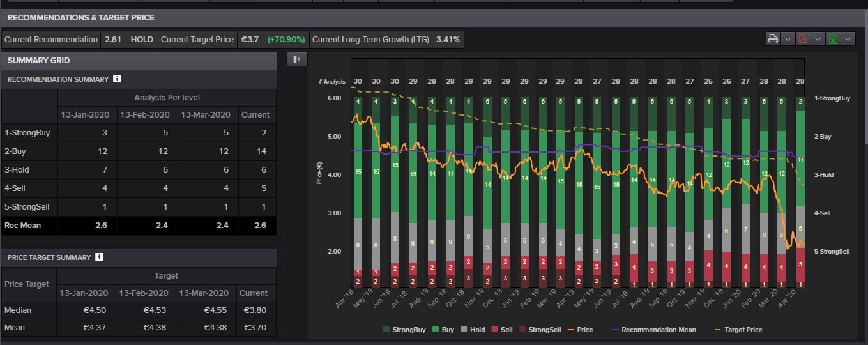Click the green Buy legend swatch
868x345 pixels.
click(x=436, y=330)
